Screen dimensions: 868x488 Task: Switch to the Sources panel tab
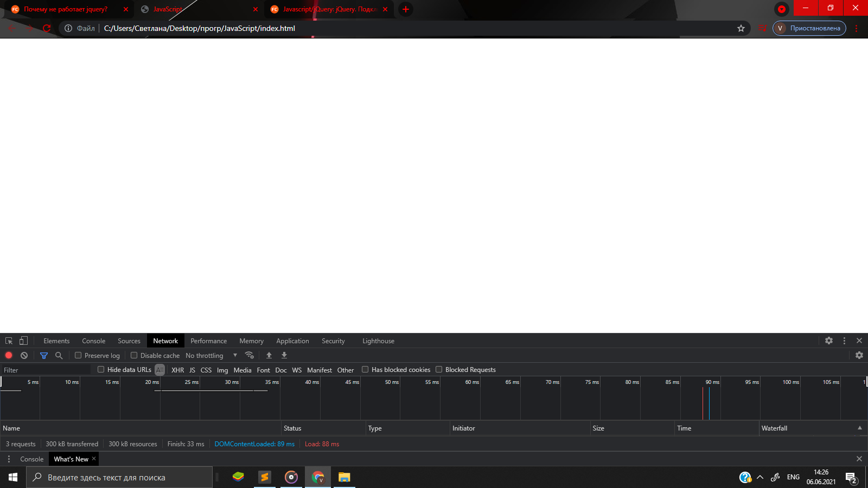pyautogui.click(x=129, y=341)
